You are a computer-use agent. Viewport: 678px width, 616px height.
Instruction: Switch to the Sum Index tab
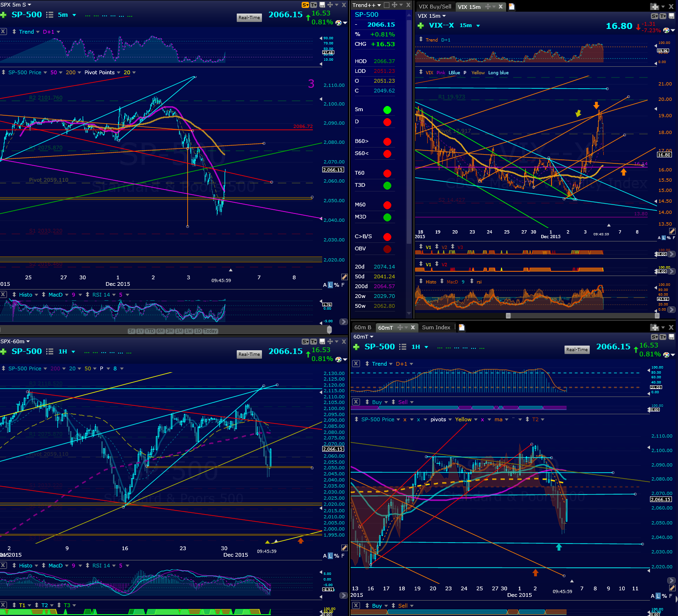tap(436, 327)
